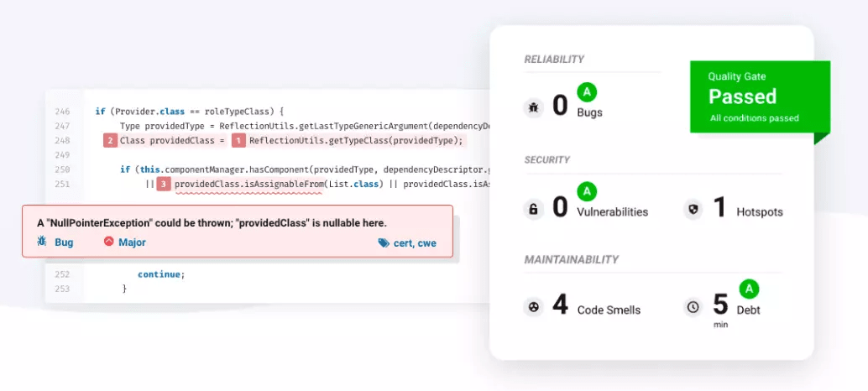The width and height of the screenshot is (868, 391).
Task: Click the NullPointerException issue message
Action: tap(212, 223)
